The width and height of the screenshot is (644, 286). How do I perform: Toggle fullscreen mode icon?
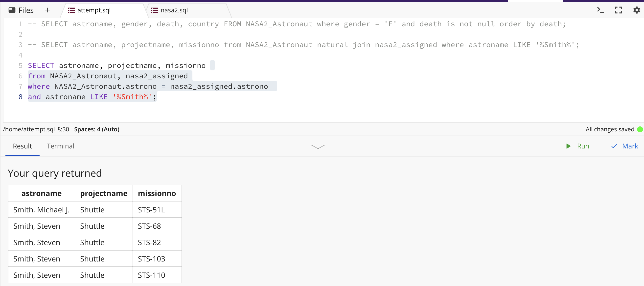[618, 10]
